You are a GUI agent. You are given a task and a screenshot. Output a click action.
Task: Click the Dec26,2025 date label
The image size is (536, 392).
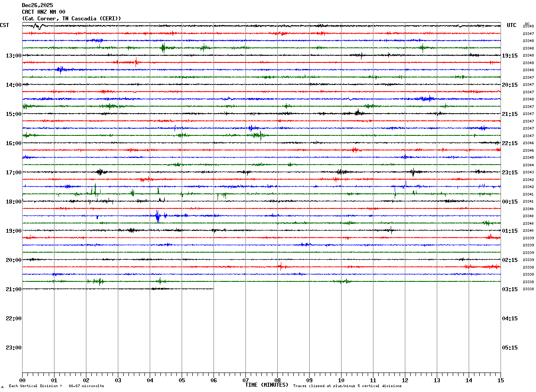(37, 5)
